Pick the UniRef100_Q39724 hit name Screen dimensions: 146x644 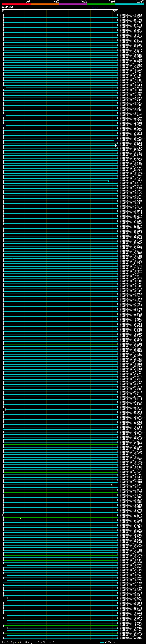(131, 520)
